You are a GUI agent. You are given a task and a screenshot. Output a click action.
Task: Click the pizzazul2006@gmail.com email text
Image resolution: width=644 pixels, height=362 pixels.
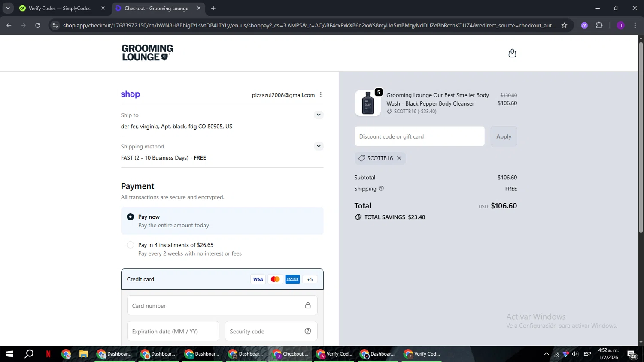(x=283, y=95)
